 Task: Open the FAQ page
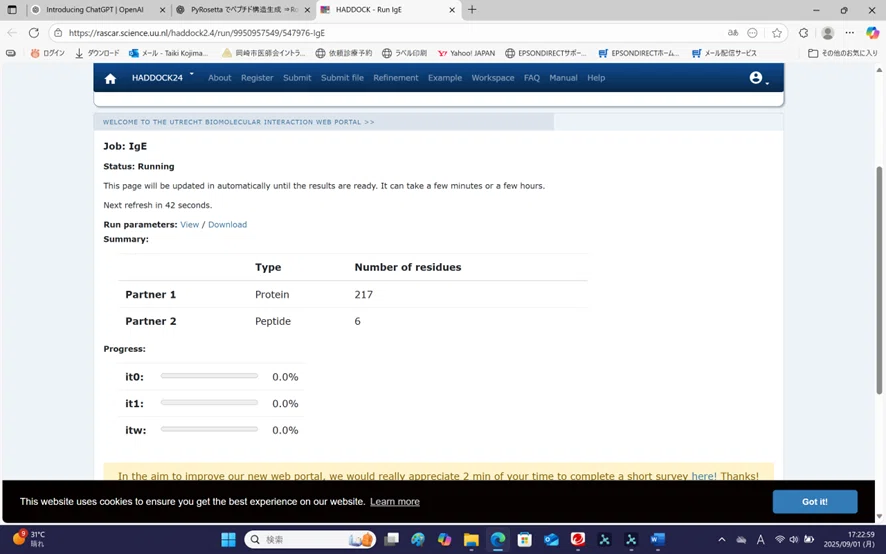coord(532,78)
